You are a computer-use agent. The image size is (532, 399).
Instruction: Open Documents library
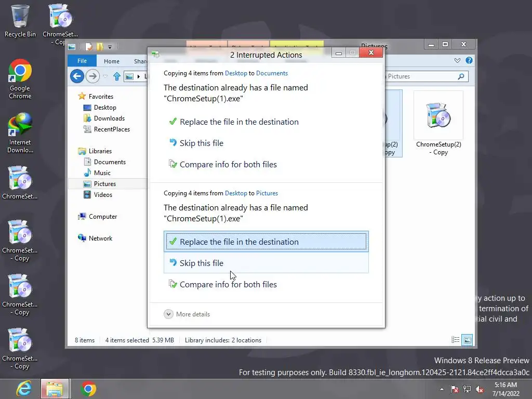[x=110, y=162]
